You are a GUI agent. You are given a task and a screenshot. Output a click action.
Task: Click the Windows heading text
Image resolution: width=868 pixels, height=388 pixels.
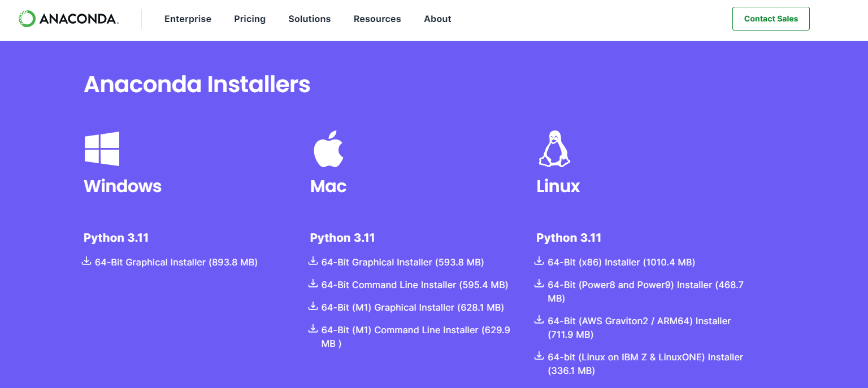point(123,186)
